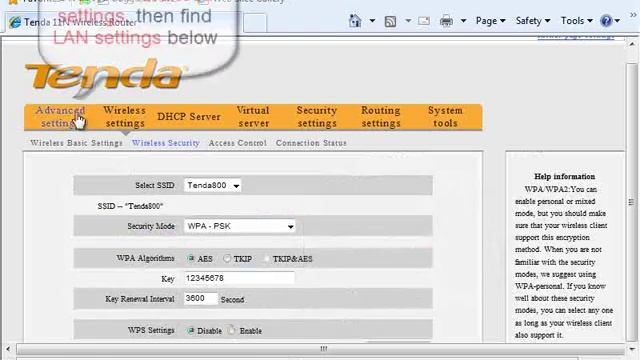The width and height of the screenshot is (640, 360).
Task: Go to the Wireless Basic Settings submenu
Action: (x=76, y=143)
